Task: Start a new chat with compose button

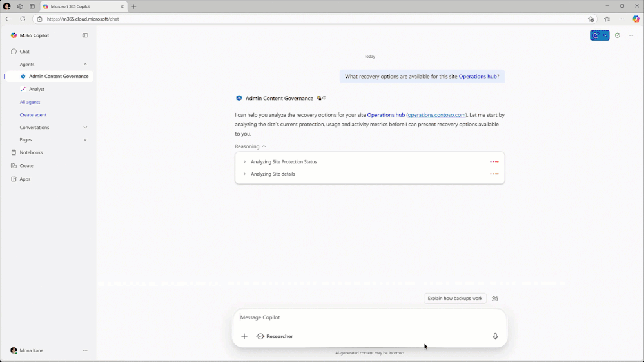Action: [596, 35]
